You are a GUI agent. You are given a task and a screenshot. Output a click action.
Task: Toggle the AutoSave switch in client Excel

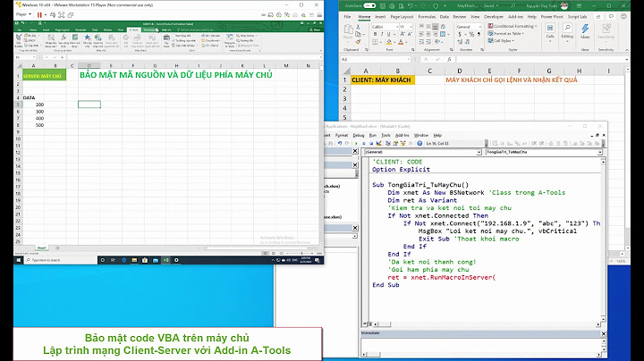tap(369, 5)
